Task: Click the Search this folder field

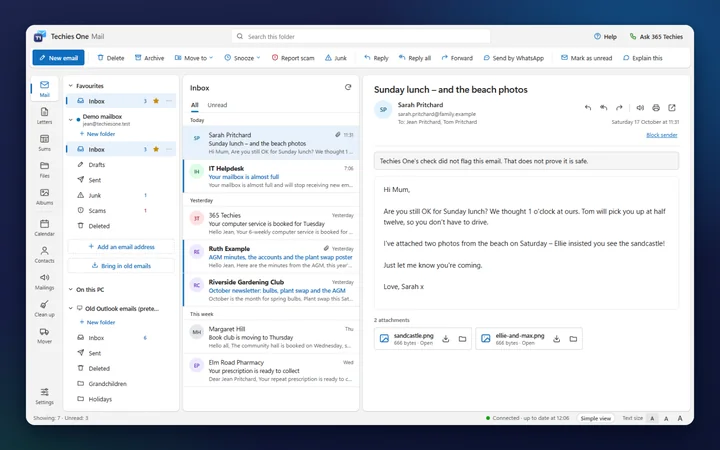Action: pos(361,36)
